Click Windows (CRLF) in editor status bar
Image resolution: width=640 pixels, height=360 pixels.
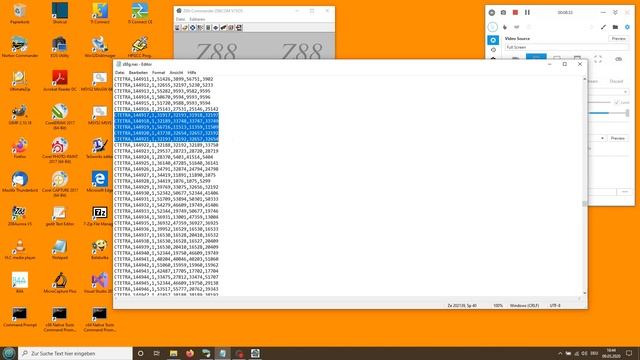coord(524,305)
